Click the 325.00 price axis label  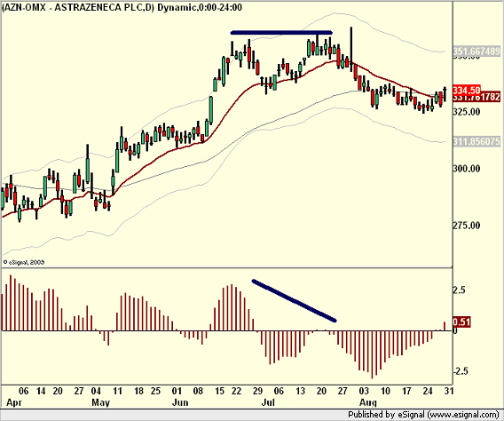coord(467,112)
